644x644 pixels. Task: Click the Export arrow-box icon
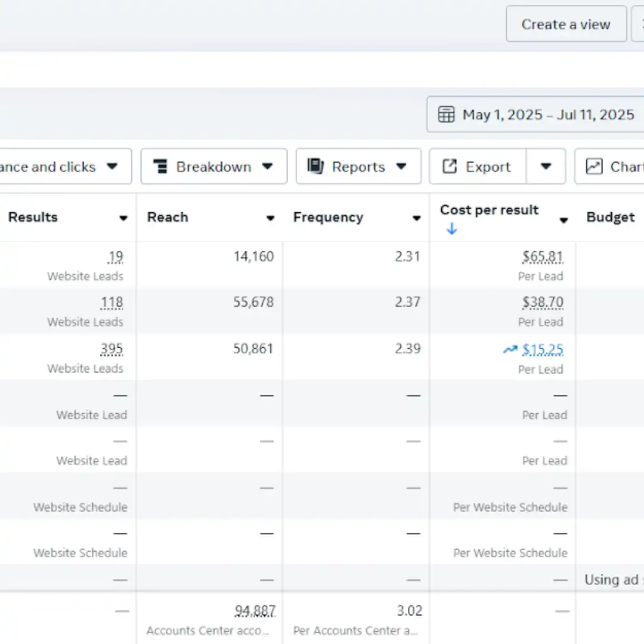pyautogui.click(x=450, y=166)
